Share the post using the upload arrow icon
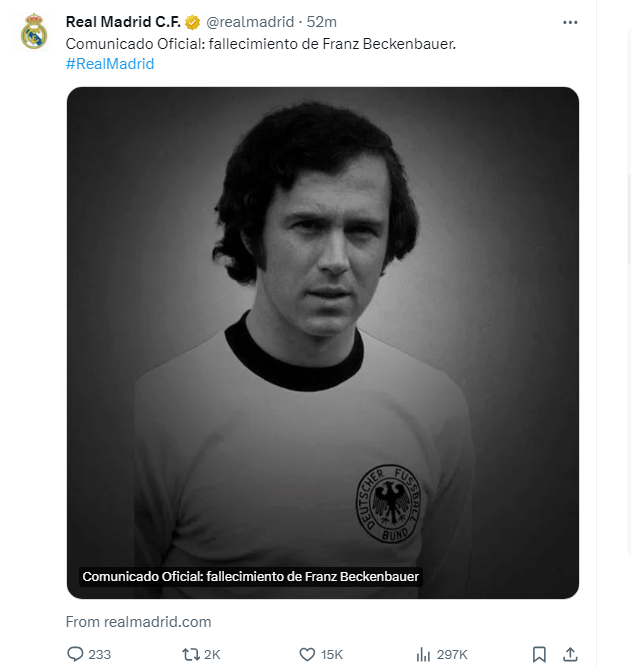The image size is (631, 666). click(570, 654)
